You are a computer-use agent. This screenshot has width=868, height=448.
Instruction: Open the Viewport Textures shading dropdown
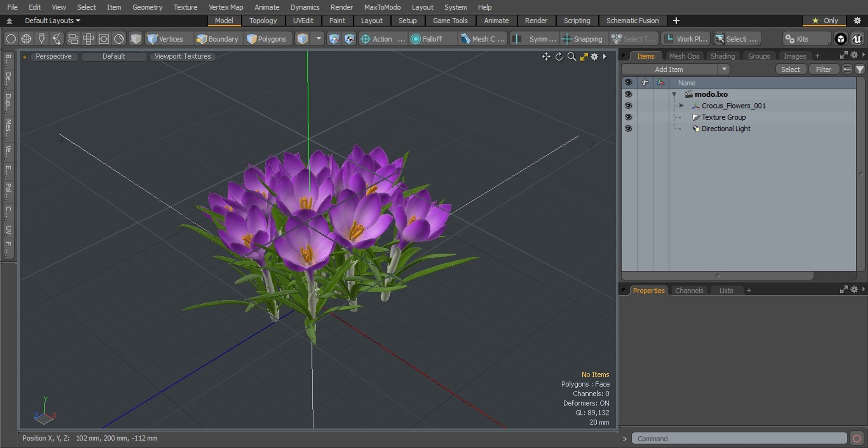183,57
